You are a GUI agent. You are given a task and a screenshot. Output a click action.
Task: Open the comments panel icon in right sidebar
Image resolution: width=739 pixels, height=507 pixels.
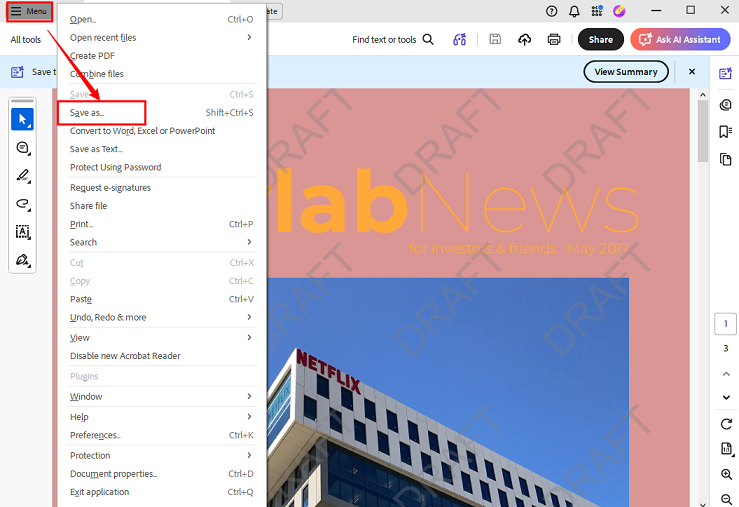coord(726,105)
